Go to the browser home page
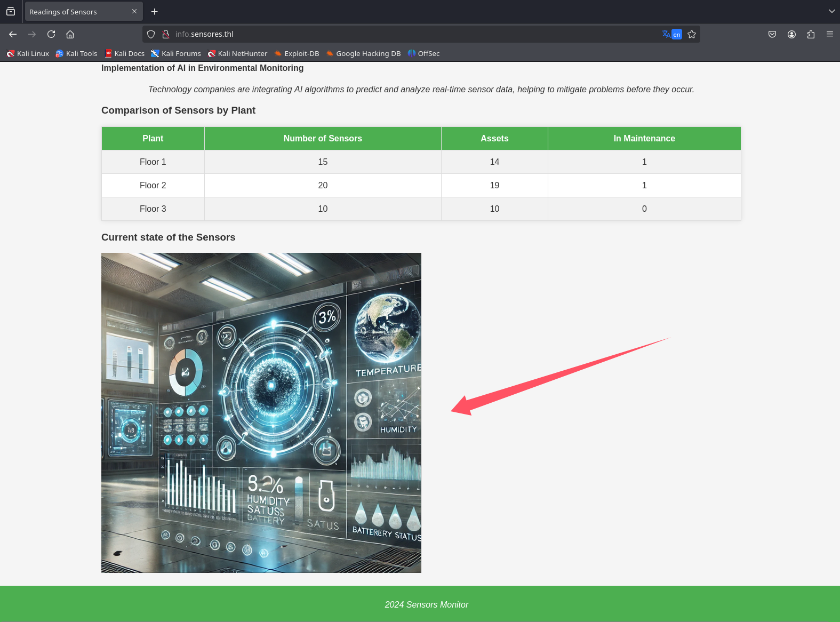This screenshot has width=840, height=622. [70, 34]
